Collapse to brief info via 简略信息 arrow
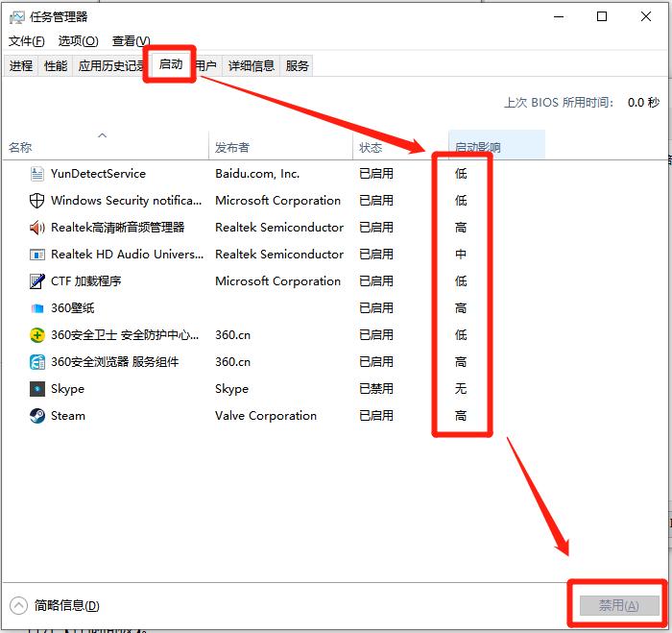The width and height of the screenshot is (672, 633). pyautogui.click(x=18, y=606)
